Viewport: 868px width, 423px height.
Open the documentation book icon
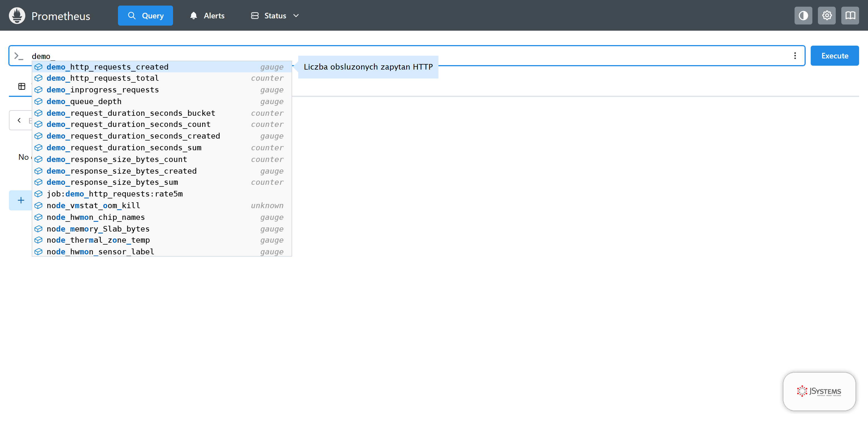850,16
